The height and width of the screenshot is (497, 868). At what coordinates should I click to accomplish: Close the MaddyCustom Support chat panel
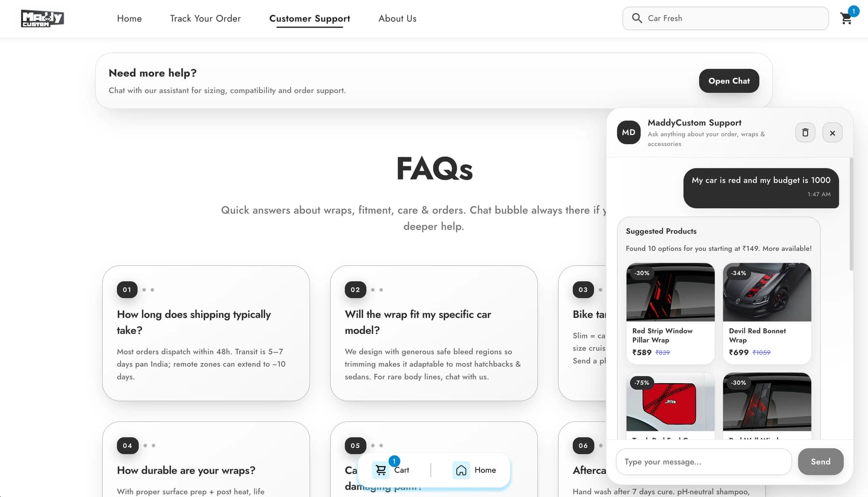[832, 133]
